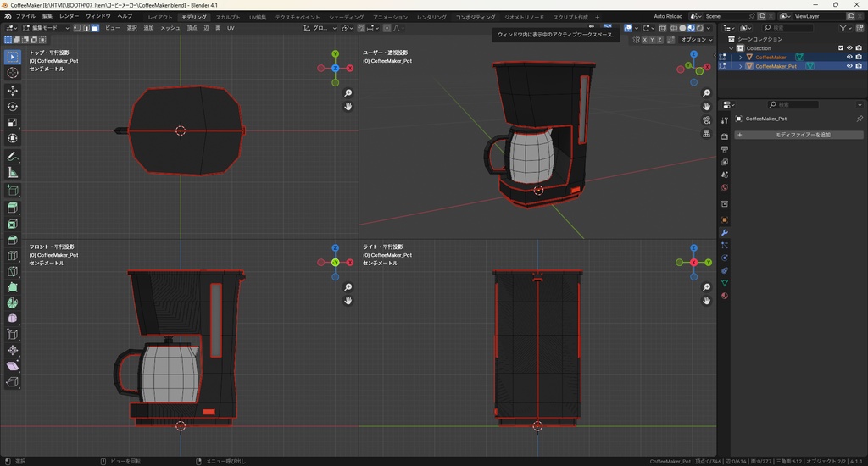Select the Move tool in the left toolbar

pyautogui.click(x=13, y=90)
